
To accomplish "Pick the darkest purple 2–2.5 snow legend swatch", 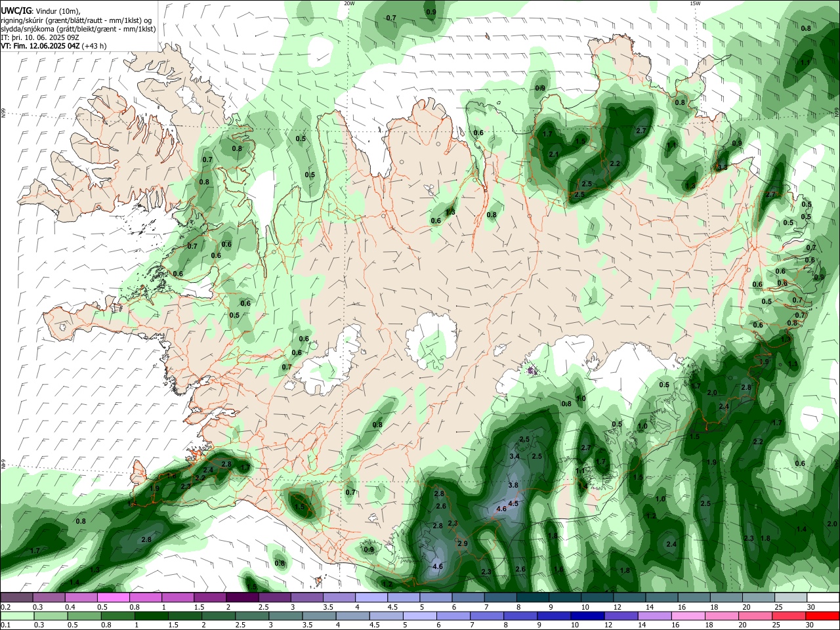I will pyautogui.click(x=243, y=598).
